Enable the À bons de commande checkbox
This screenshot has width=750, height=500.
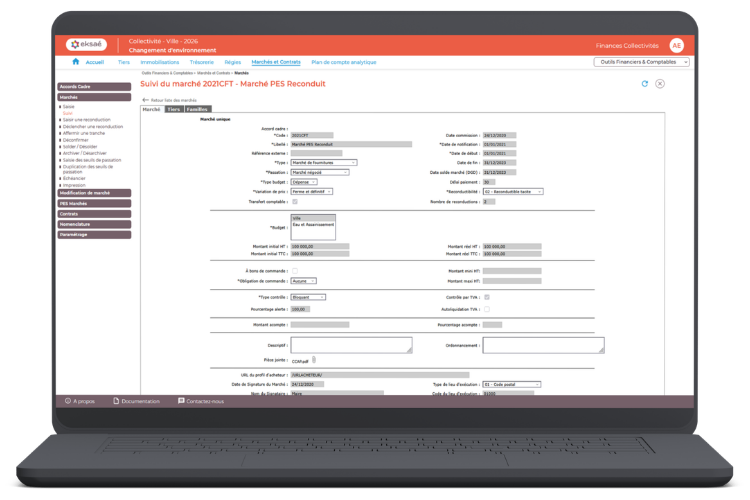(294, 271)
